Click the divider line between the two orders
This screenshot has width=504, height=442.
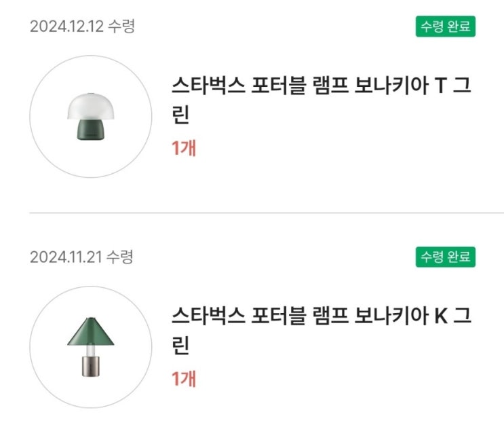click(x=267, y=213)
